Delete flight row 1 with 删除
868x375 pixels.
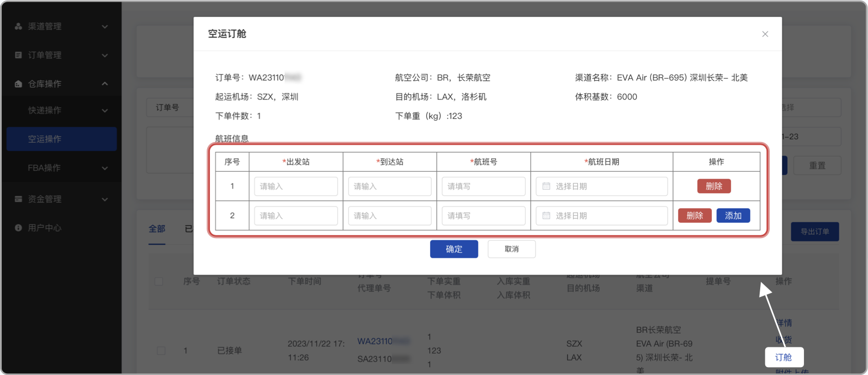tap(714, 186)
